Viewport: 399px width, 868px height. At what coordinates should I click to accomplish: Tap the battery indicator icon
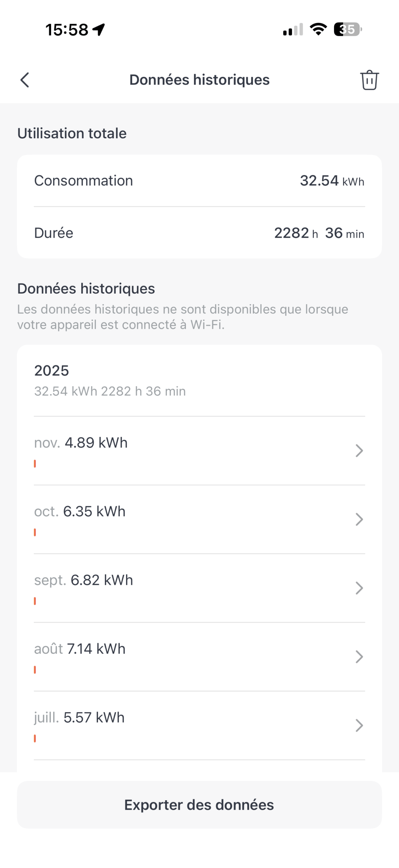[x=348, y=29]
